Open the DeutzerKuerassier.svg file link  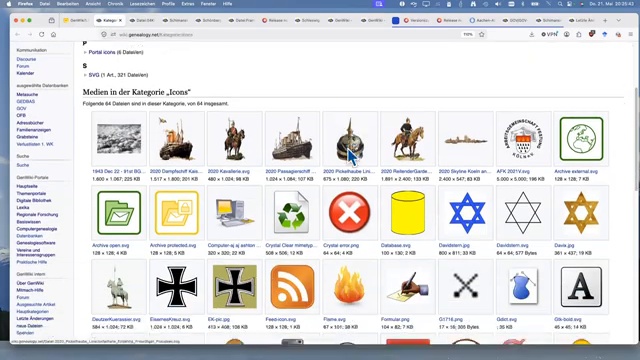click(x=116, y=319)
